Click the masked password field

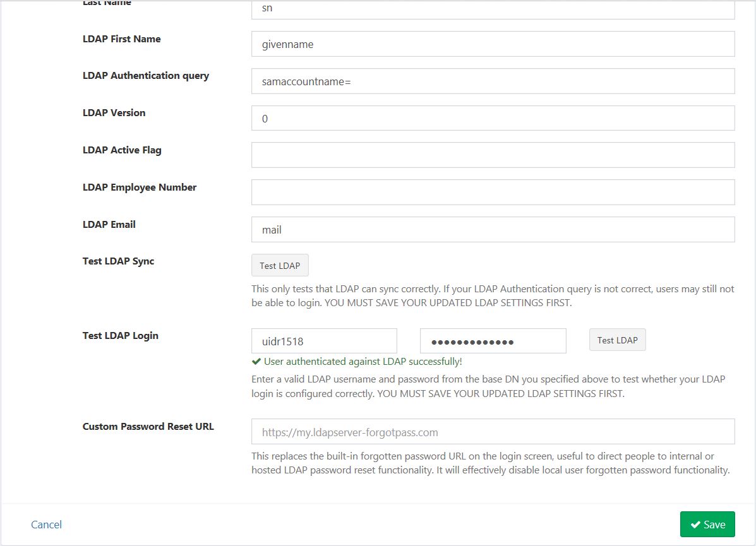tap(493, 340)
